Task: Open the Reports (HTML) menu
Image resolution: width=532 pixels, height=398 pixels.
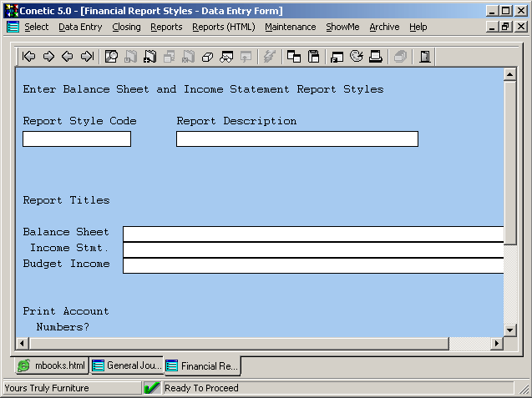Action: [223, 27]
